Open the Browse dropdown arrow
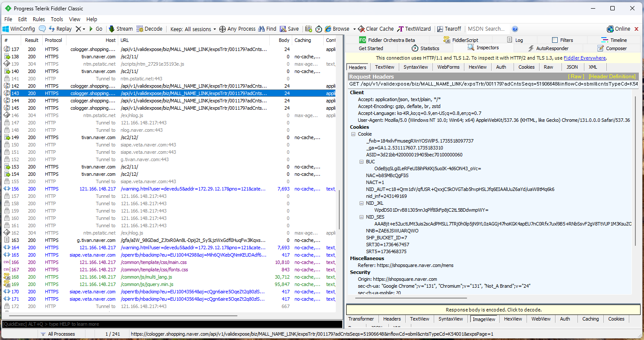 (354, 29)
